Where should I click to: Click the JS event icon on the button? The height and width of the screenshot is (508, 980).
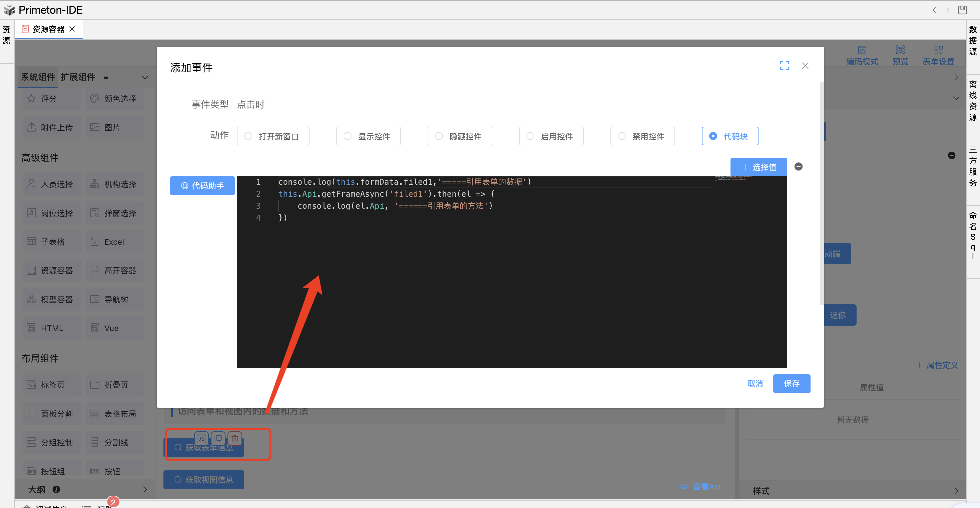pos(201,438)
